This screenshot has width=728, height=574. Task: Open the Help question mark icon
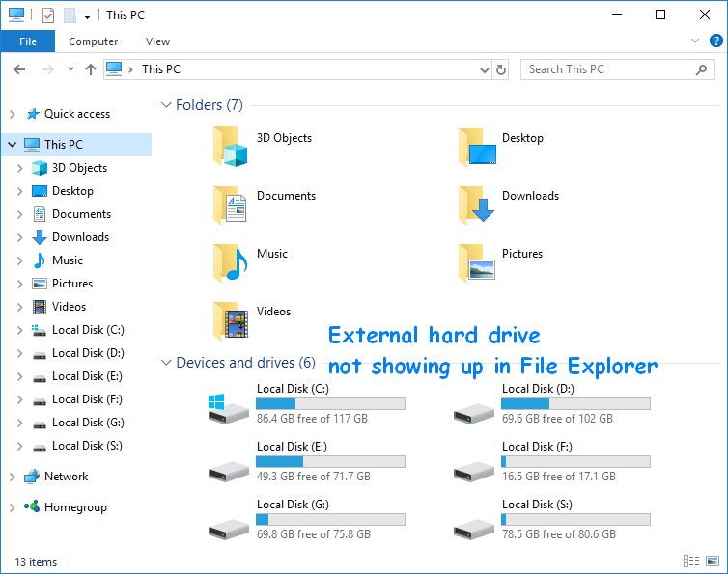[715, 41]
